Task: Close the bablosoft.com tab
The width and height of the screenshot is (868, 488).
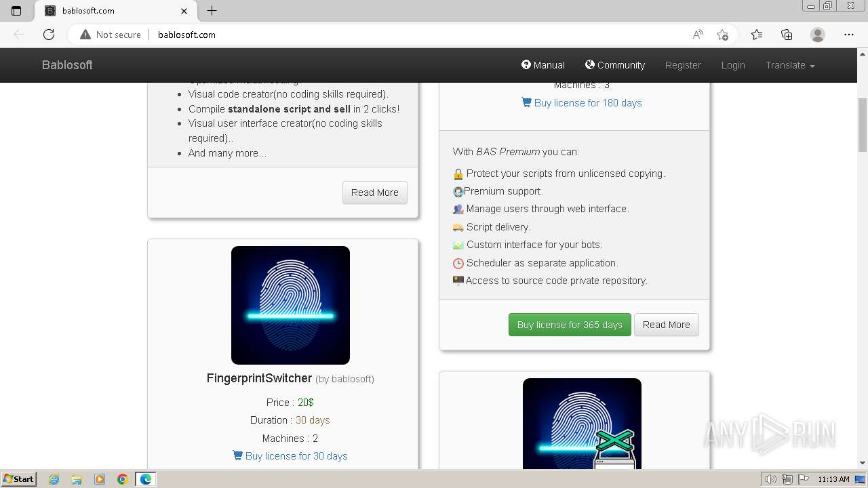Action: pos(184,11)
